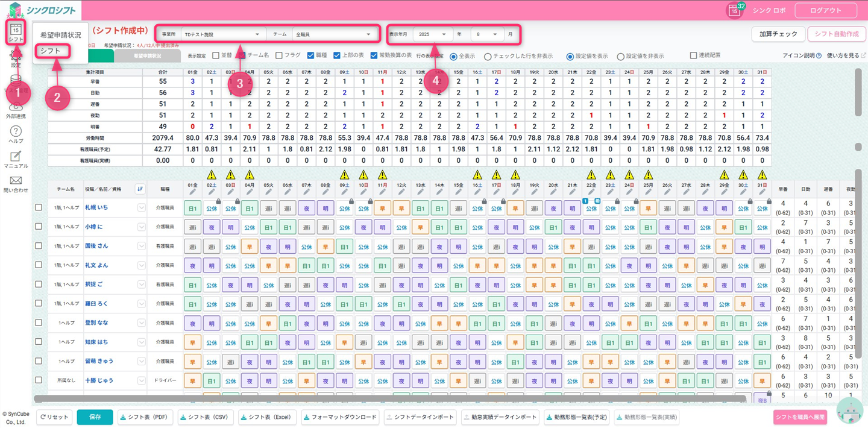Image resolution: width=868 pixels, height=428 pixels.
Task: Open the 問い合わせ envelope icon
Action: 16,184
